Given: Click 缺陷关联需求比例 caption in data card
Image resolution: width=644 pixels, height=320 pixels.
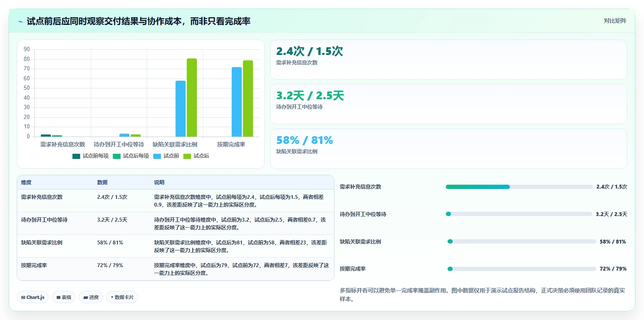Looking at the screenshot, I should tap(297, 152).
